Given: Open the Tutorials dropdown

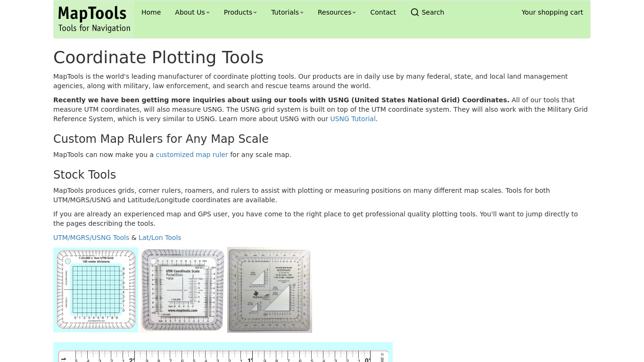Looking at the screenshot, I should click(287, 12).
